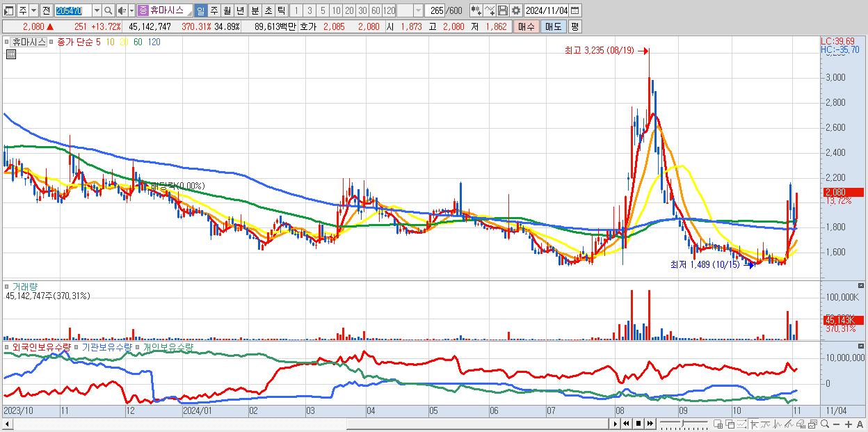Click the zigzag price line icon
This screenshot has height=432, width=868.
click(778, 424)
